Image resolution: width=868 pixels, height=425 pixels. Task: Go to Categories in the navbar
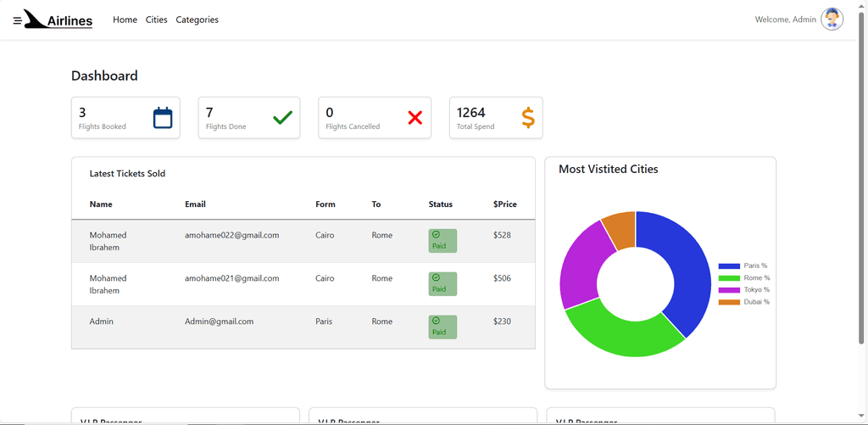[x=197, y=20]
